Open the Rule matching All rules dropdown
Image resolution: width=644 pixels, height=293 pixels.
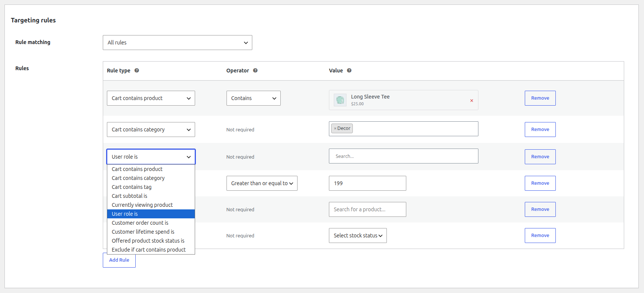[178, 43]
